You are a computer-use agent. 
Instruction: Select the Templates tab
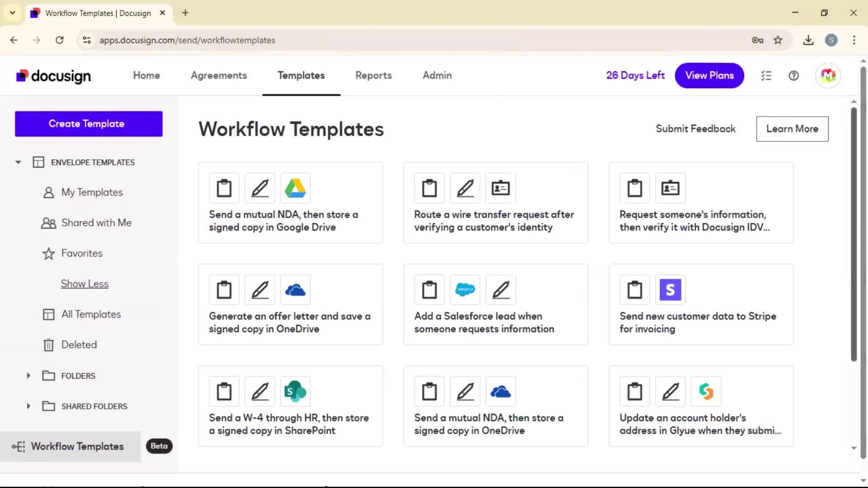pyautogui.click(x=301, y=75)
